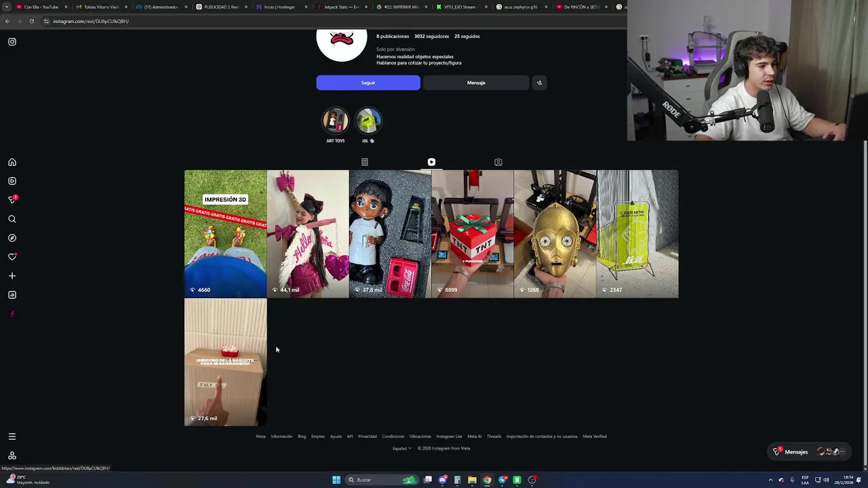Open Search magnifier in the Instagram sidebar
This screenshot has height=488, width=868.
[x=12, y=219]
